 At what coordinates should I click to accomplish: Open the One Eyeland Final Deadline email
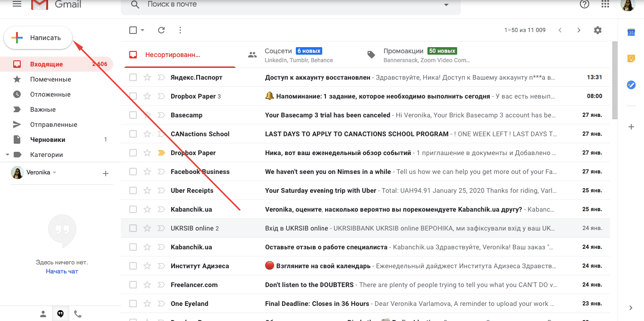point(365,304)
